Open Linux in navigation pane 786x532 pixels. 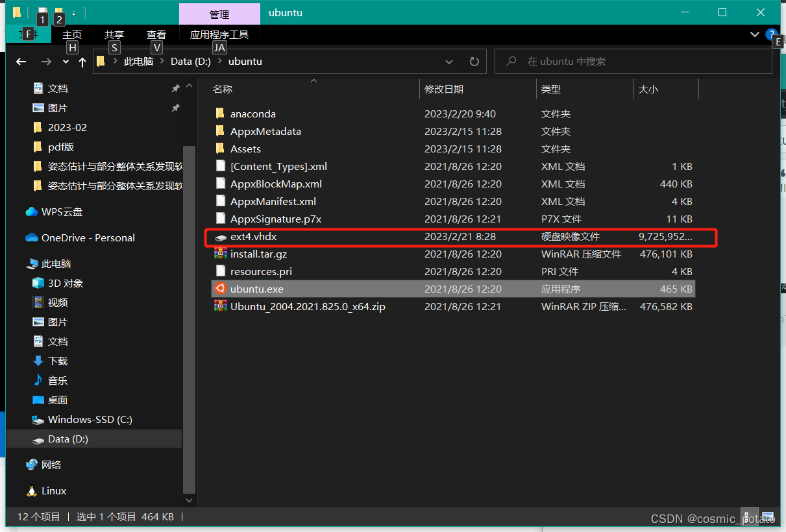46,490
